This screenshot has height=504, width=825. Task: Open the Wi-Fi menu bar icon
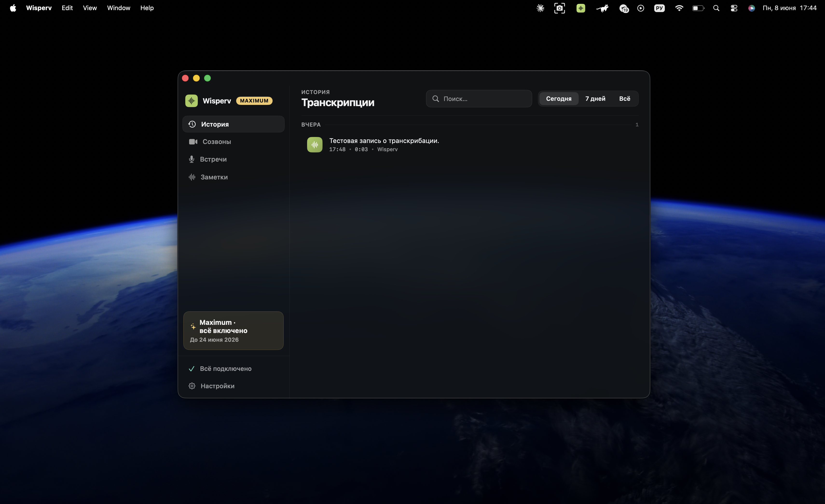(679, 8)
